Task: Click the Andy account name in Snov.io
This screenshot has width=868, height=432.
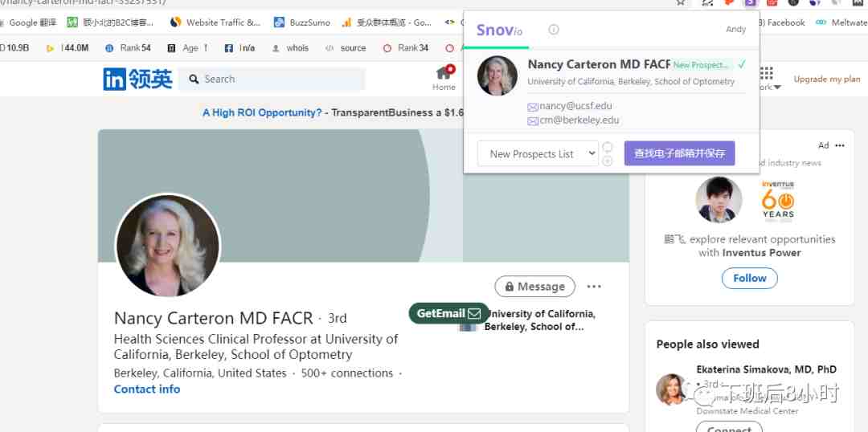Action: 735,30
